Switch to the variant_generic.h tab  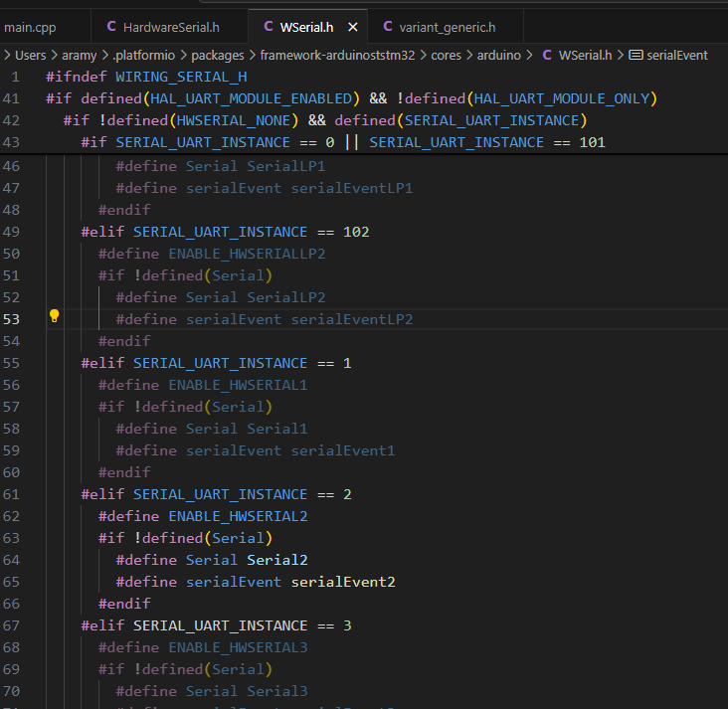(x=447, y=27)
